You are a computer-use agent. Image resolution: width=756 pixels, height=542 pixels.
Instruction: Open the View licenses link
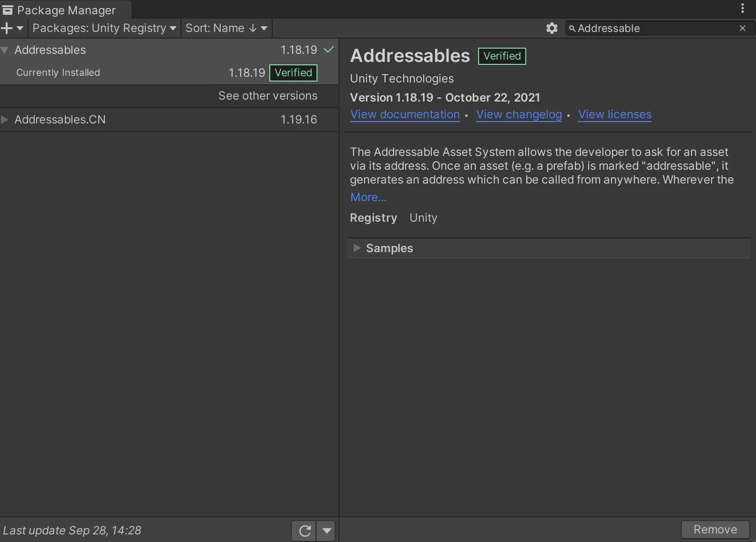point(615,114)
